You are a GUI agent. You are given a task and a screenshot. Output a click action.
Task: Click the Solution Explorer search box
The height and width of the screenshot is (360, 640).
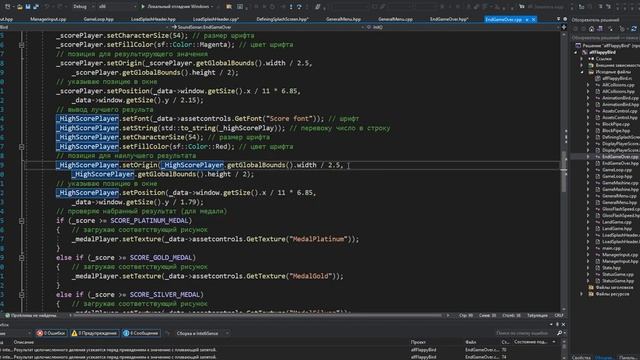pyautogui.click(x=606, y=37)
